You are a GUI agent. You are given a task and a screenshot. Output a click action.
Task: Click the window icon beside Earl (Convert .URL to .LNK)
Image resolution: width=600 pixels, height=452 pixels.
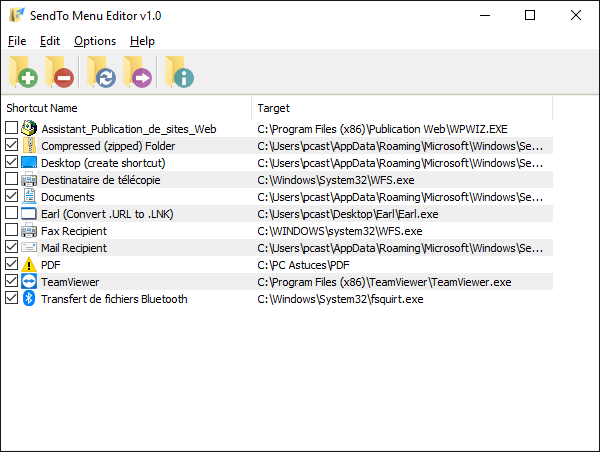[29, 214]
